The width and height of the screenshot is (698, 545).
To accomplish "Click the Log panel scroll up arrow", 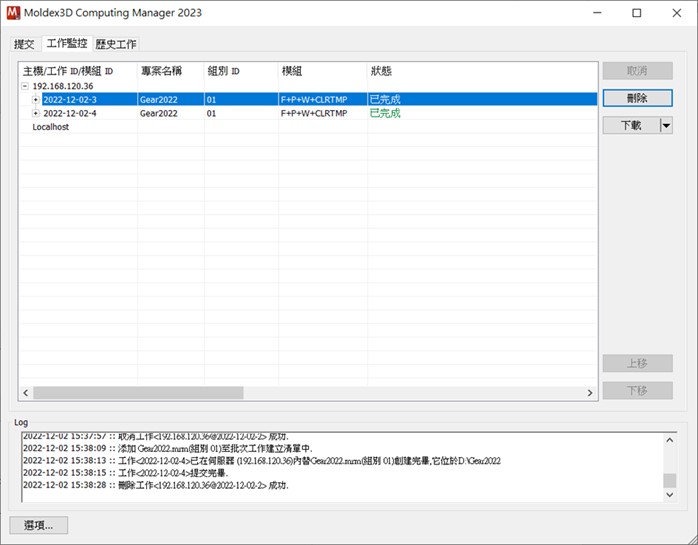I will pos(670,440).
